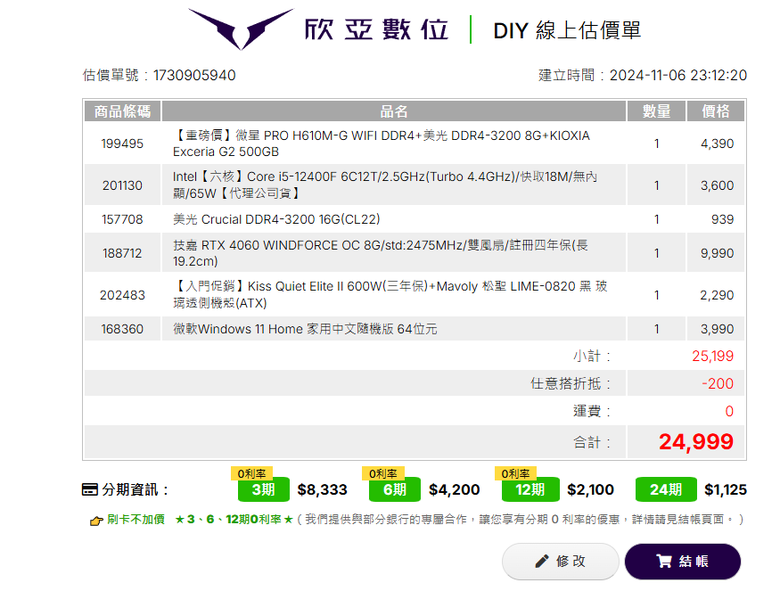Click product code 157708
This screenshot has width=780, height=591.
click(x=122, y=219)
